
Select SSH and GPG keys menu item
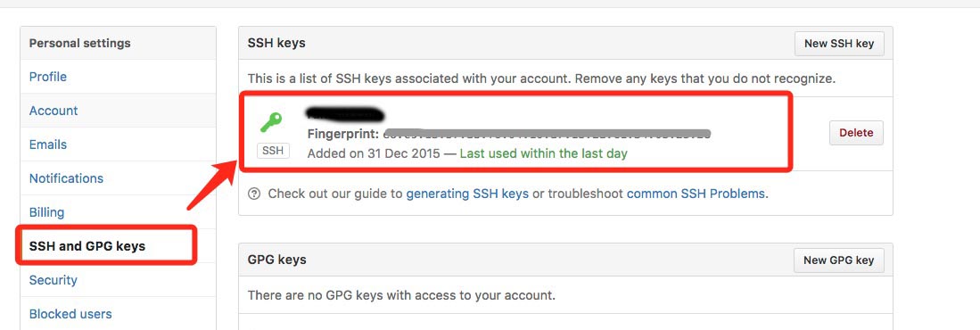(87, 246)
